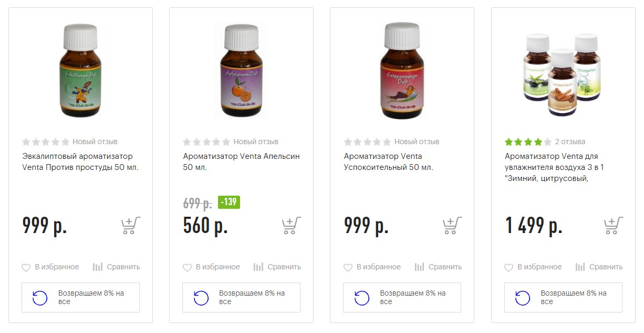
Task: Open the 'Возвращаем 8% на все' offer under the Успокоительный aromatizer
Action: tap(402, 297)
